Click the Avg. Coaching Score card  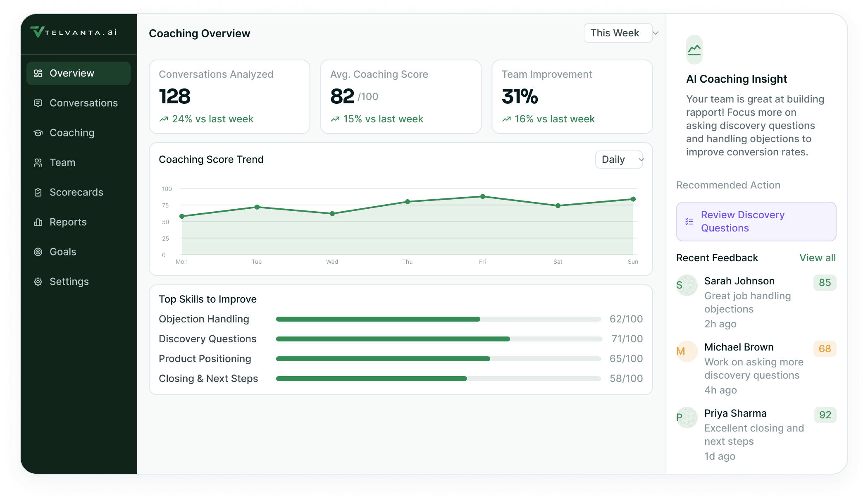[401, 97]
